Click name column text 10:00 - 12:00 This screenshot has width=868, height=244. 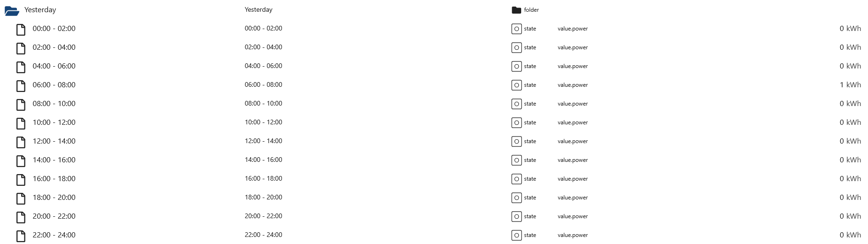263,122
